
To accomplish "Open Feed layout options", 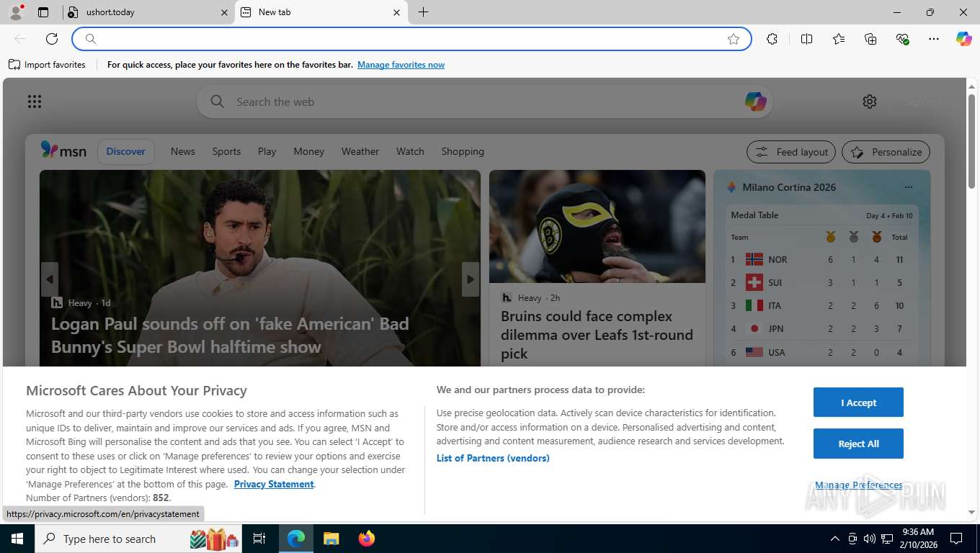I will click(791, 152).
